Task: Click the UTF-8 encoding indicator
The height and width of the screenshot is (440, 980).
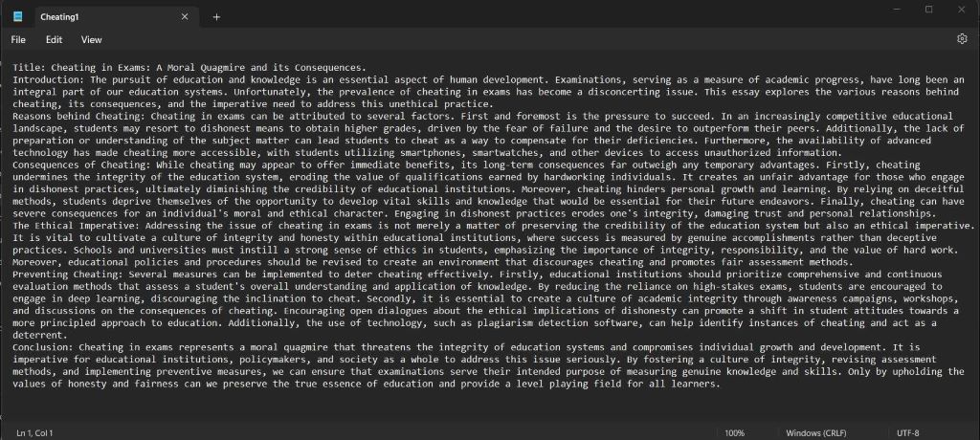Action: pyautogui.click(x=907, y=433)
